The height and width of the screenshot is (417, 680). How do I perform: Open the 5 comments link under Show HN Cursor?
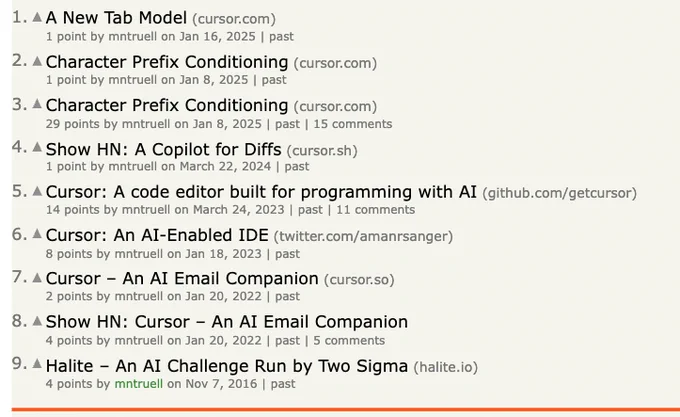tap(349, 341)
